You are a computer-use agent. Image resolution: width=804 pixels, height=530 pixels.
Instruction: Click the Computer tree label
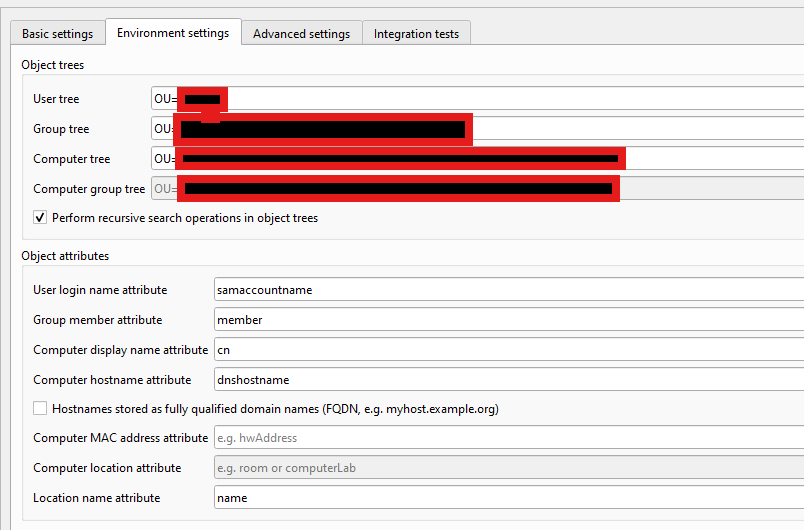[x=72, y=159]
